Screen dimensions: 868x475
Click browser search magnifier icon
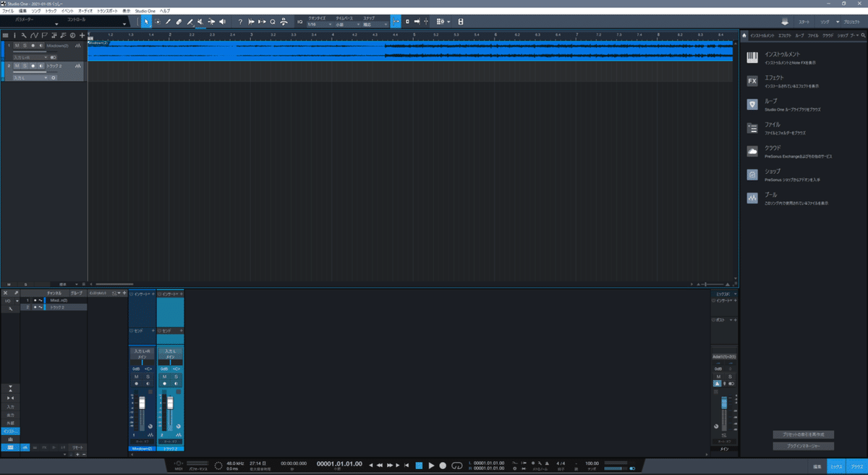click(x=863, y=35)
